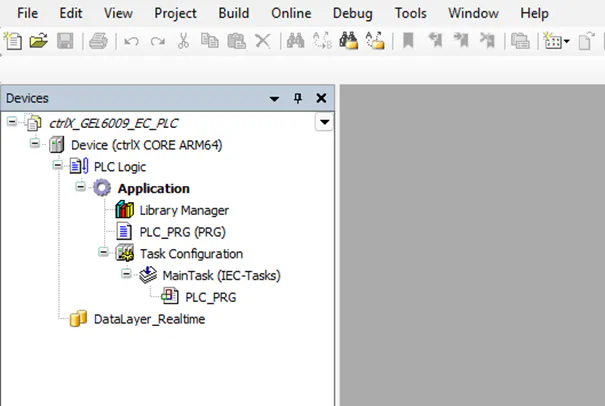Collapse the Task Configuration node
The image size is (605, 406).
pos(103,253)
